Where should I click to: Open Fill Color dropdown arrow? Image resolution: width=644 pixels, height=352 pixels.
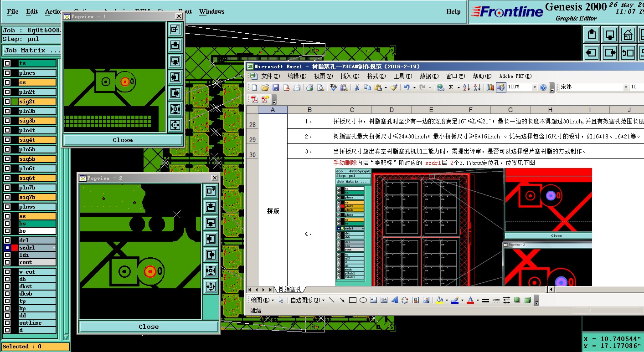[x=447, y=300]
